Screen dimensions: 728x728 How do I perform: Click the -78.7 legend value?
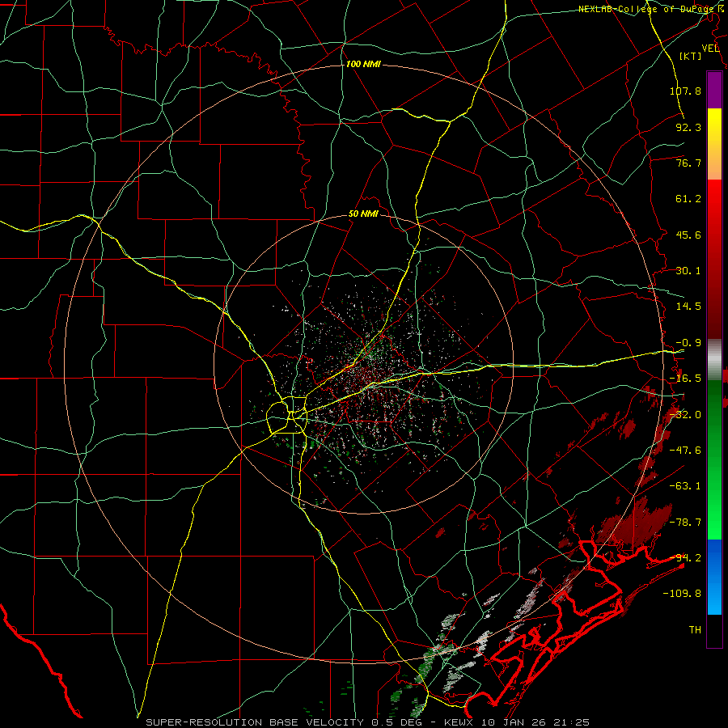[x=685, y=523]
